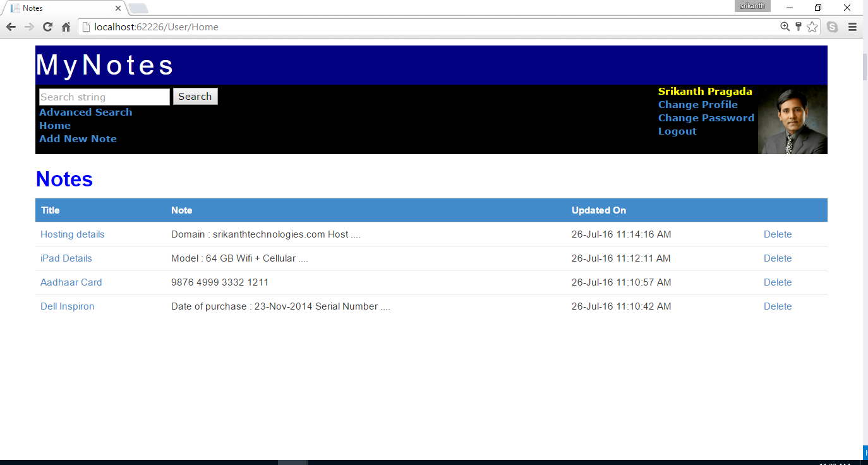The image size is (868, 465).
Task: Click the Srikanth Pragada user name
Action: (705, 91)
